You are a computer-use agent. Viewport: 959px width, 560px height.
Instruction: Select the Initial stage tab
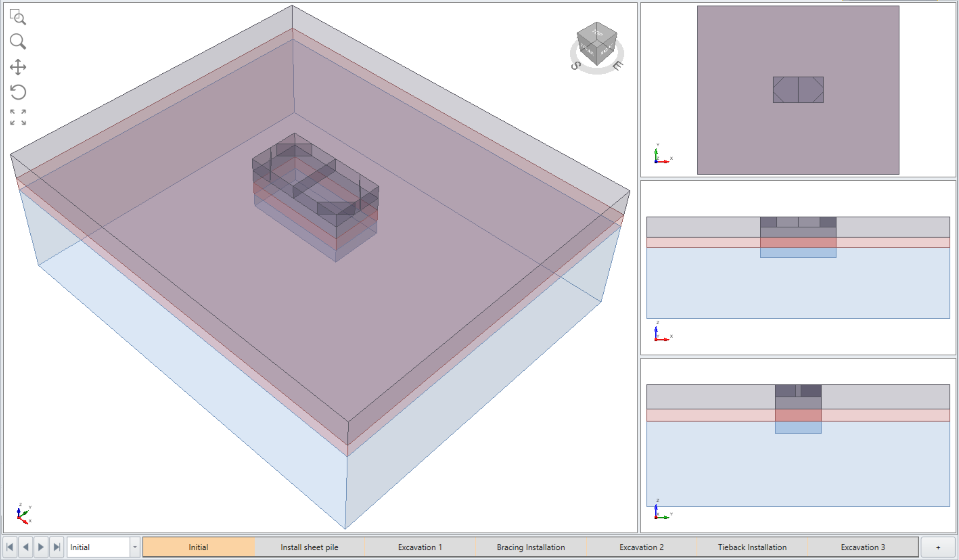tap(198, 547)
